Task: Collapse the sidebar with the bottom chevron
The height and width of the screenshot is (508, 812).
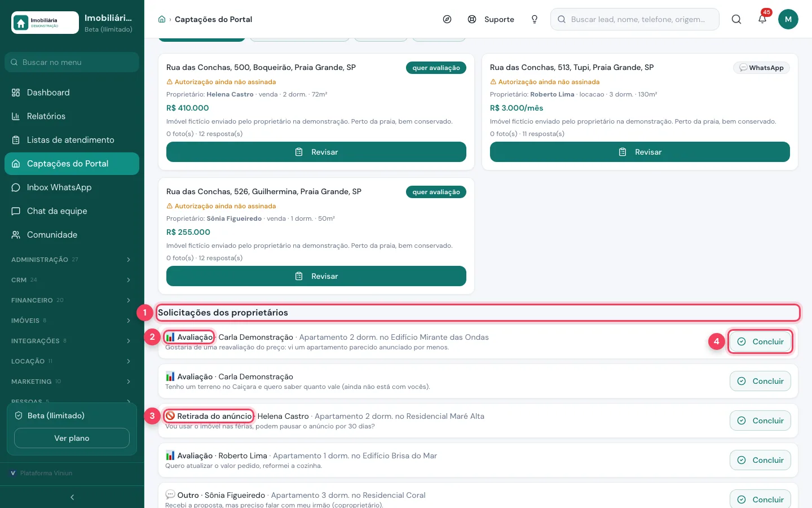Action: click(72, 497)
